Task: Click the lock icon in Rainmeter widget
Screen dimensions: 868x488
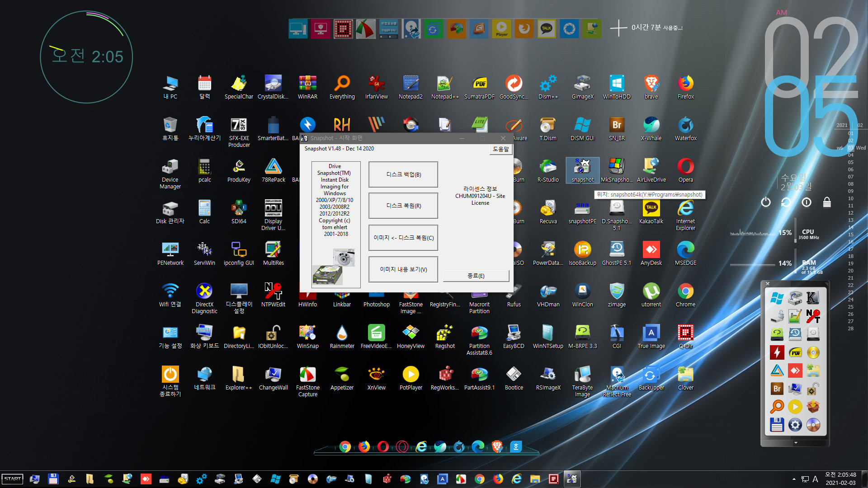Action: [827, 202]
